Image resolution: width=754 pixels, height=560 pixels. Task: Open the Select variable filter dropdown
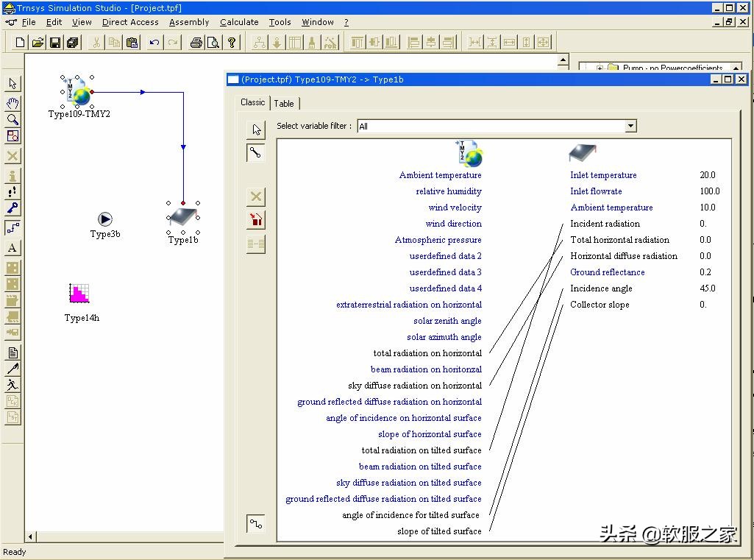(x=630, y=126)
